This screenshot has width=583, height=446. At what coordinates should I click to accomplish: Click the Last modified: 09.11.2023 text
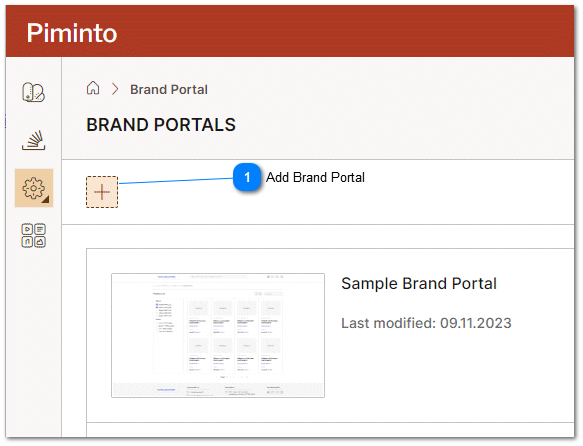tap(426, 323)
